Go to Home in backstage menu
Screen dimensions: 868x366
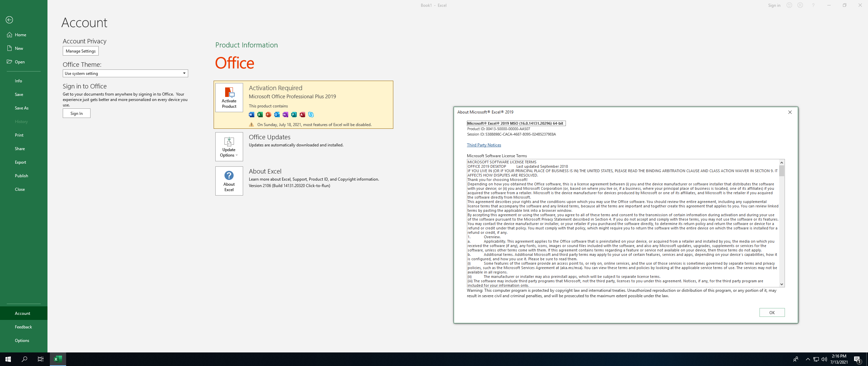pyautogui.click(x=24, y=35)
